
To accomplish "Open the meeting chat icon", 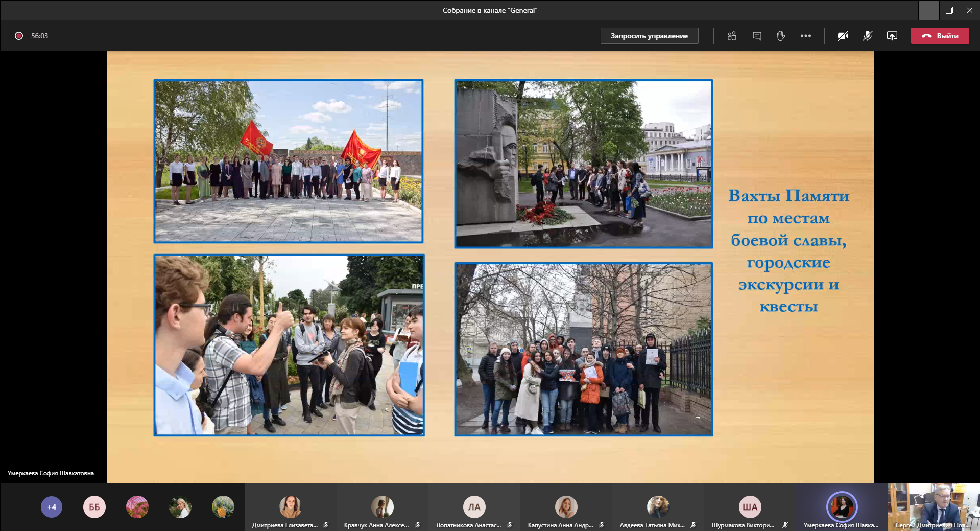I will (x=757, y=36).
